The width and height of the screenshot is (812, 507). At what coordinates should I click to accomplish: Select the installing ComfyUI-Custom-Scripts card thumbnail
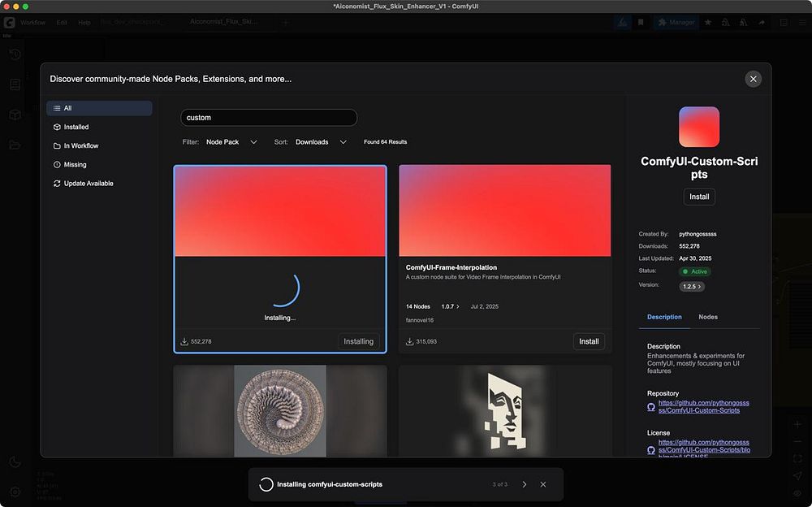click(280, 211)
